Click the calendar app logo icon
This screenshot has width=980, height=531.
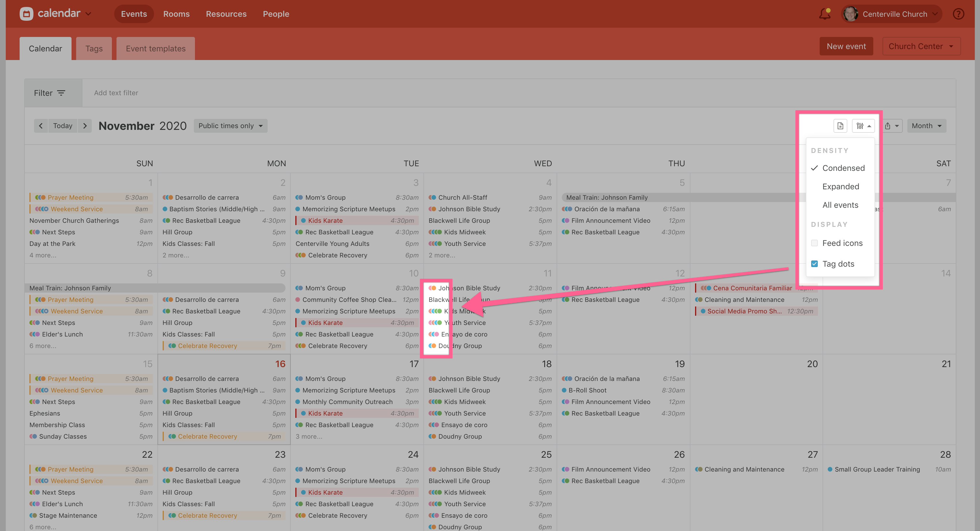coord(26,14)
